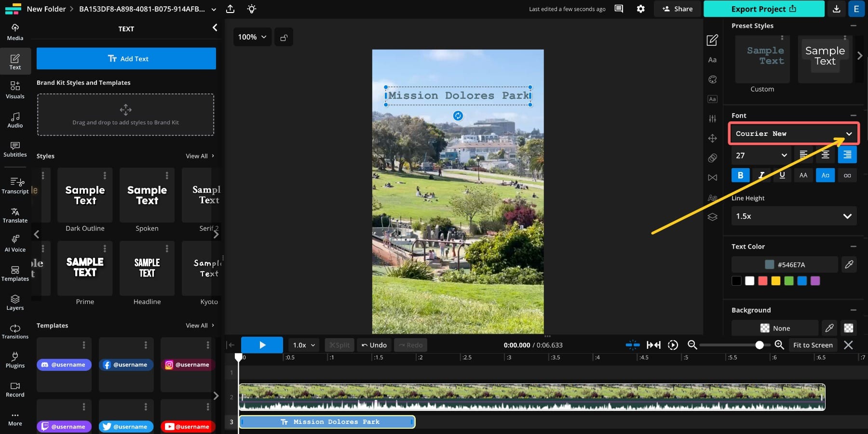Open the Layers tab in sidebar
868x434 pixels.
[x=15, y=302]
